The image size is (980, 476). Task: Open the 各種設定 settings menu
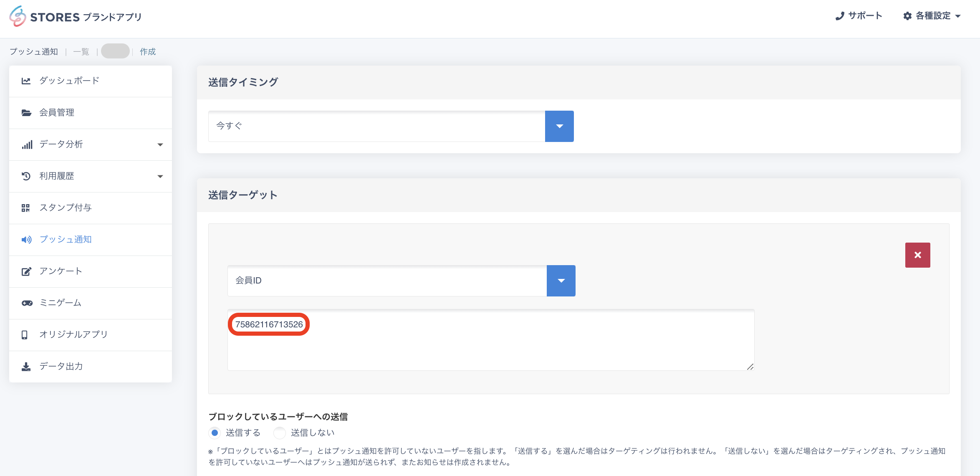tap(932, 16)
